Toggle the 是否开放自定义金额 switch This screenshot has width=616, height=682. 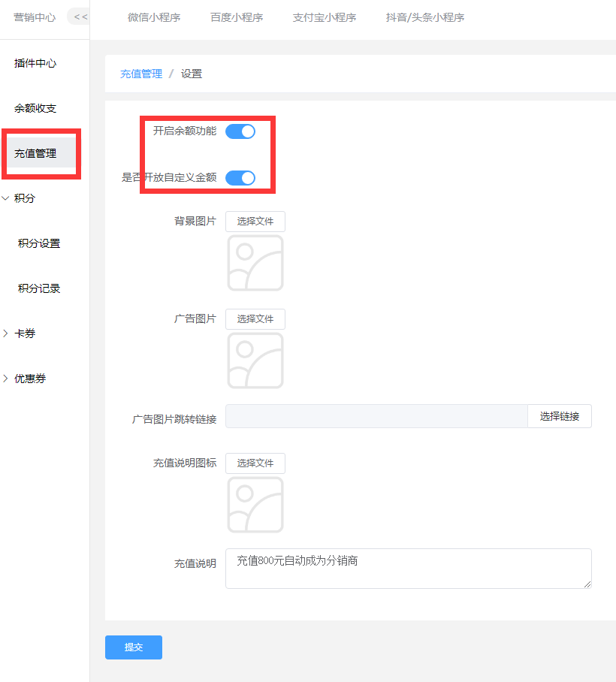pos(240,178)
